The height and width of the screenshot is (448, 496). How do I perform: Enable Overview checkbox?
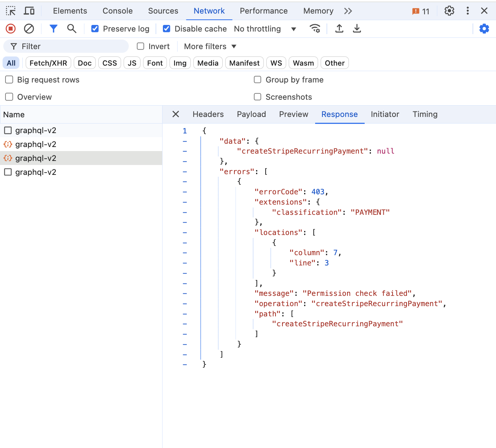(9, 97)
